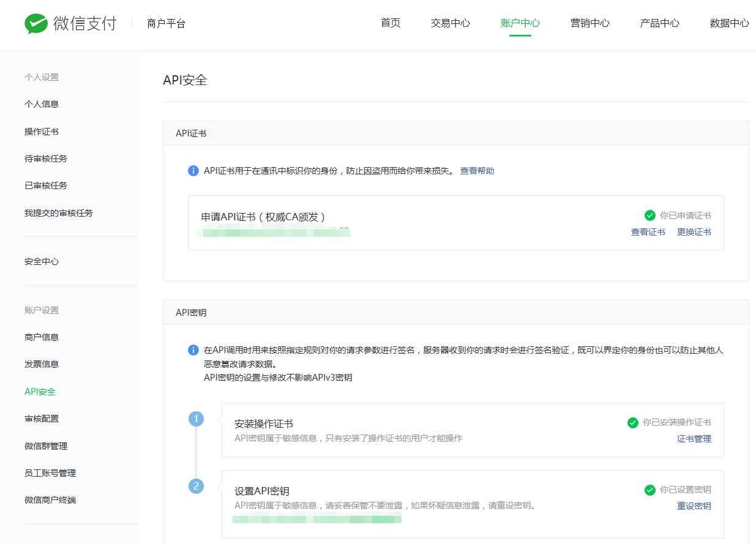Click the blurred key value under 设置API密钥

tap(317, 520)
